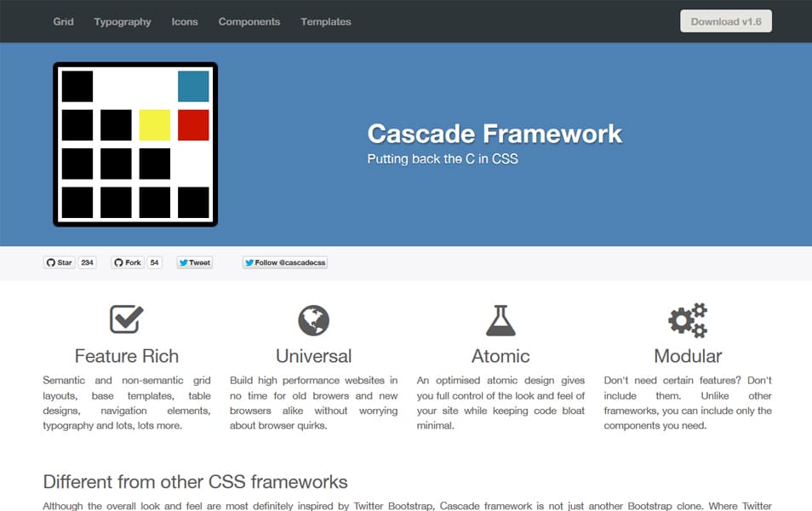Viewport: 812px width, 511px height.
Task: Click the text 'components you need.'
Action: [x=655, y=426]
